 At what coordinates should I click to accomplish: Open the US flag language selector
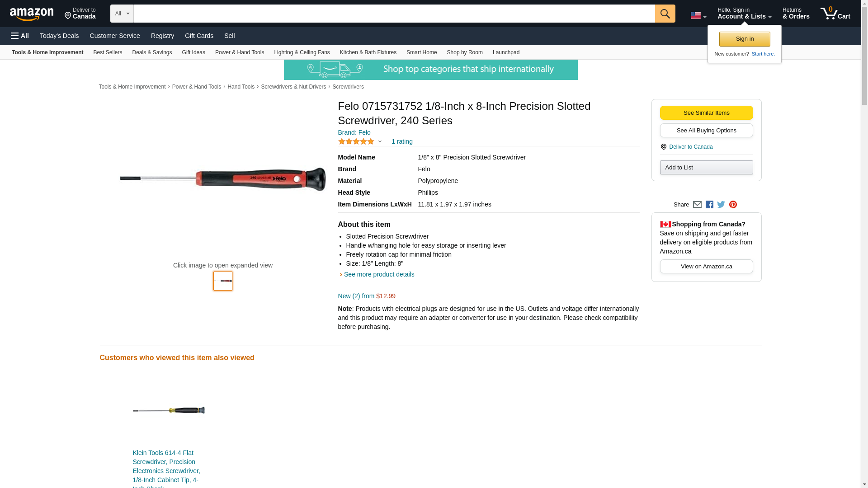point(698,15)
